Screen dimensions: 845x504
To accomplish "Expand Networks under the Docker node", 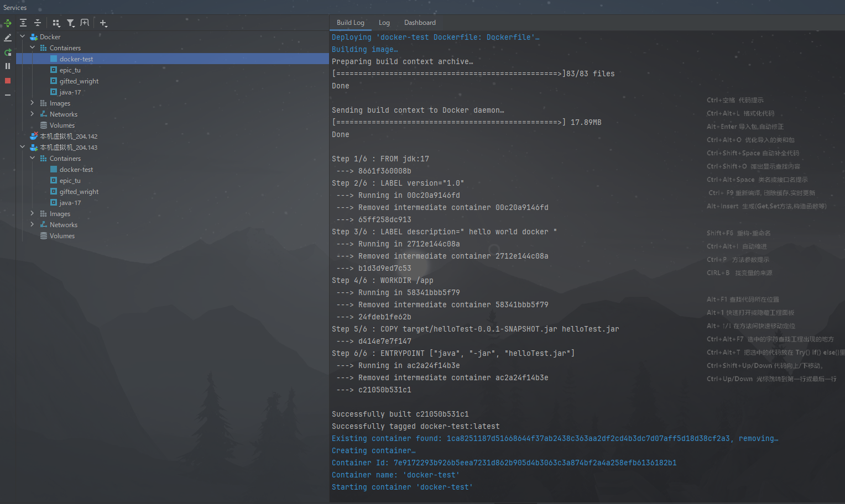I will click(x=32, y=114).
